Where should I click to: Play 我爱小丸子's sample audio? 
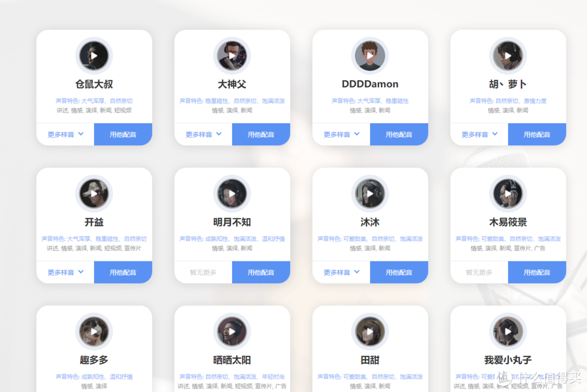(508, 331)
